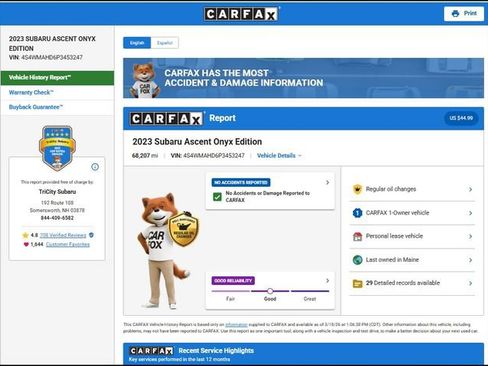
Task: Click the Car Fox mascot in the banner
Action: pyautogui.click(x=145, y=80)
